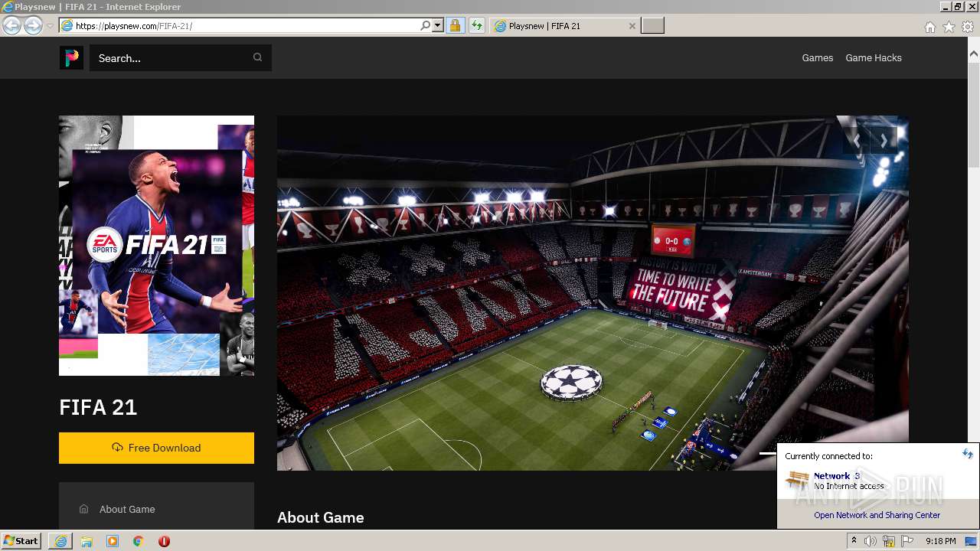Click the yellow Free Download button
The image size is (980, 551).
tap(156, 448)
